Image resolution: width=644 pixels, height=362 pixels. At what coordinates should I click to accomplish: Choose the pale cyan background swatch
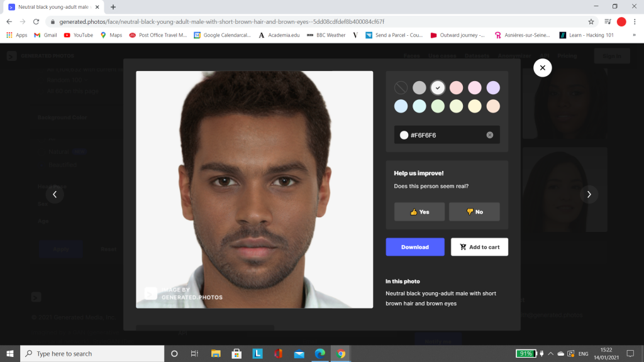pyautogui.click(x=419, y=106)
